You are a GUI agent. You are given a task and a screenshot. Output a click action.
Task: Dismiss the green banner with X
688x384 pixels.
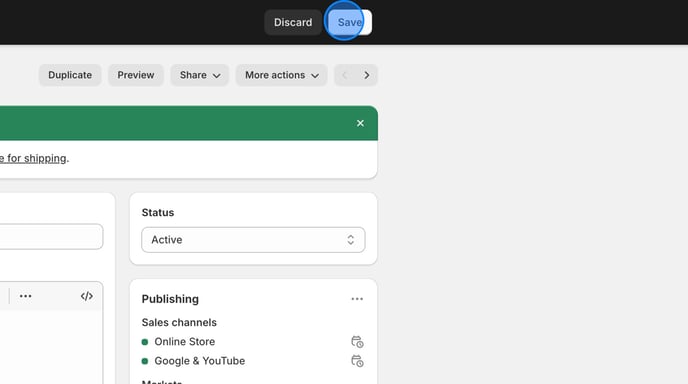(x=360, y=123)
